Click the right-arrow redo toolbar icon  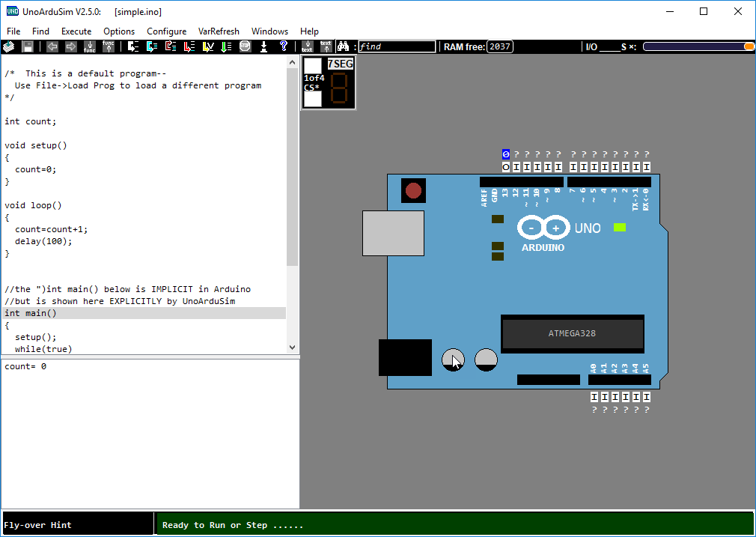(x=71, y=46)
